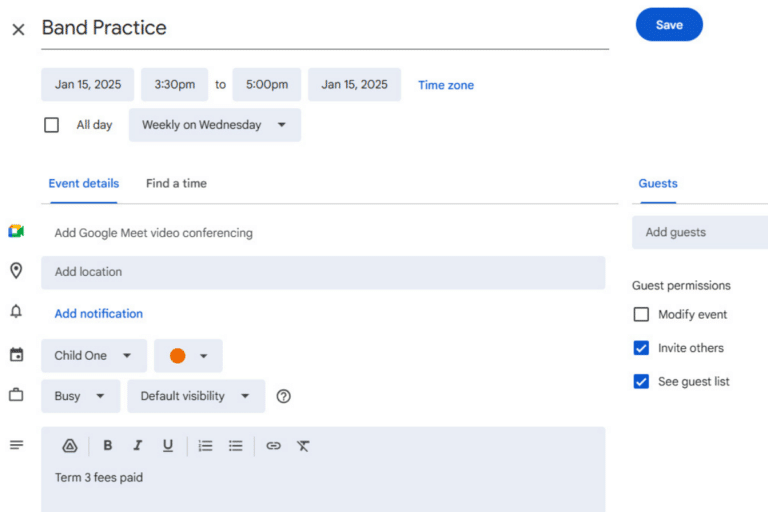
Task: Insert a numbered list
Action: pos(205,446)
